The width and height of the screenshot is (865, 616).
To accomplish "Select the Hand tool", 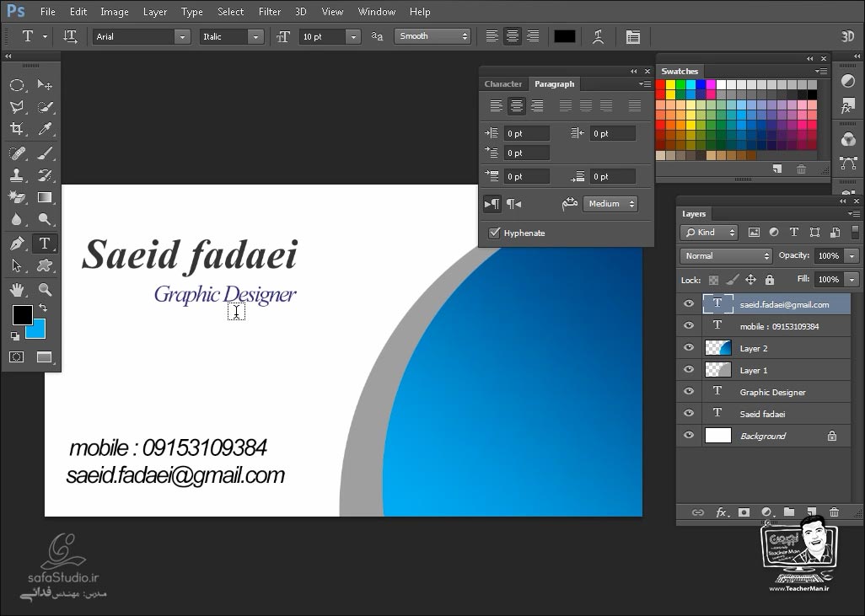I will 17,290.
